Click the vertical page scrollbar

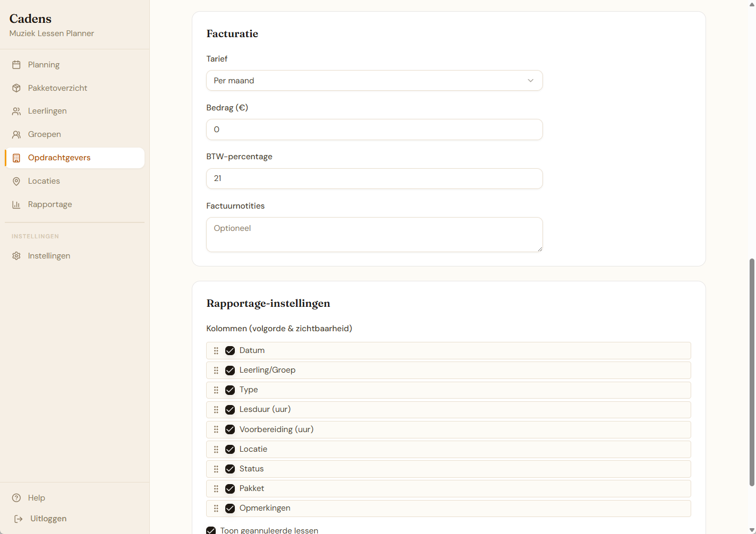point(752,372)
